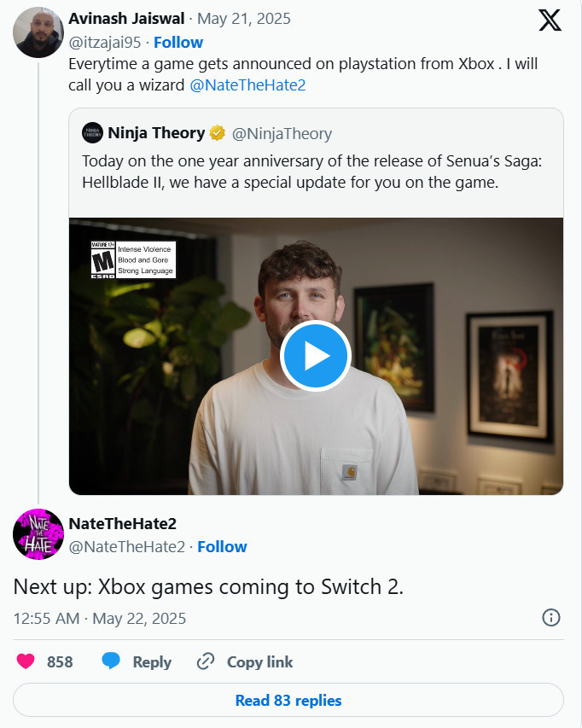Open Avinash Jaiswal's profile picture
Viewport: 582px width, 728px height.
(38, 32)
